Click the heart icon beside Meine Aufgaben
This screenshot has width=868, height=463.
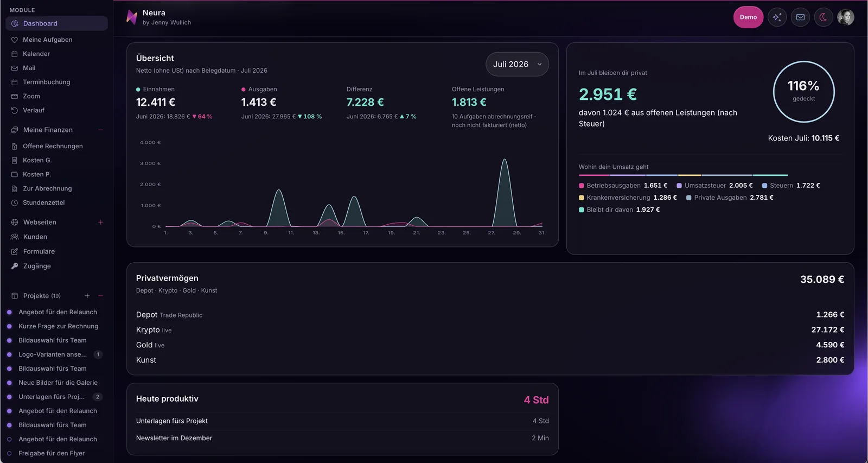click(15, 40)
